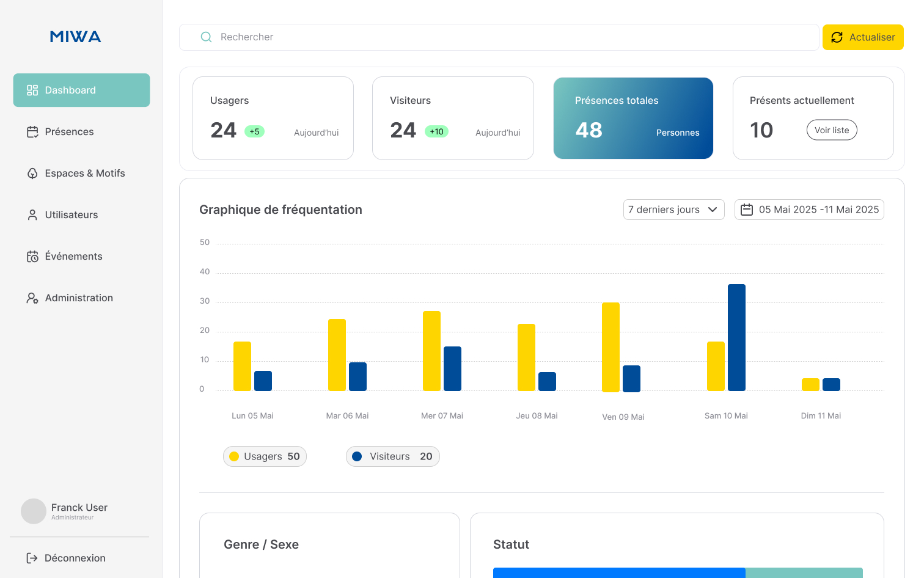
Task: Click the Voir liste button
Action: [832, 130]
